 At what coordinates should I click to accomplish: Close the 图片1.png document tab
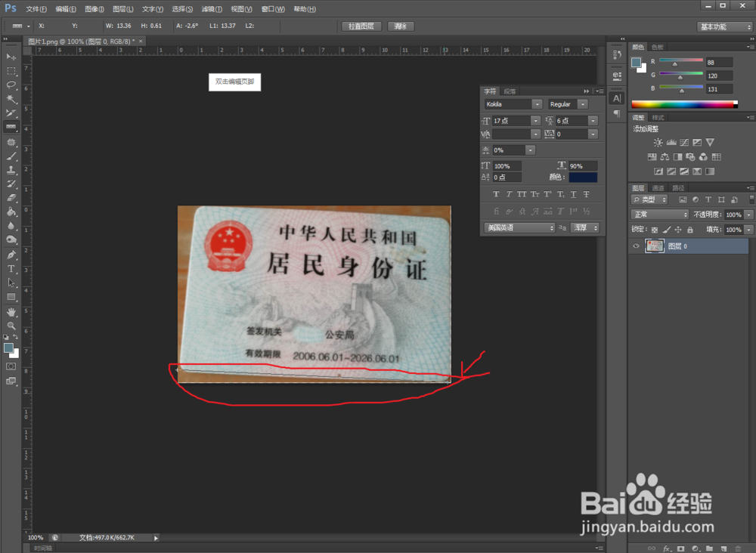[141, 42]
